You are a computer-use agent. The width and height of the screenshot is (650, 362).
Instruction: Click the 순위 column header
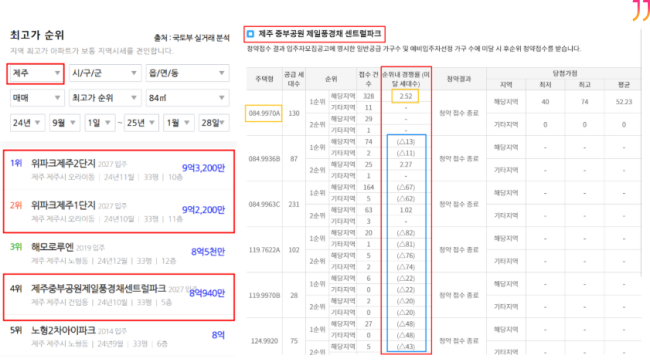pyautogui.click(x=331, y=79)
